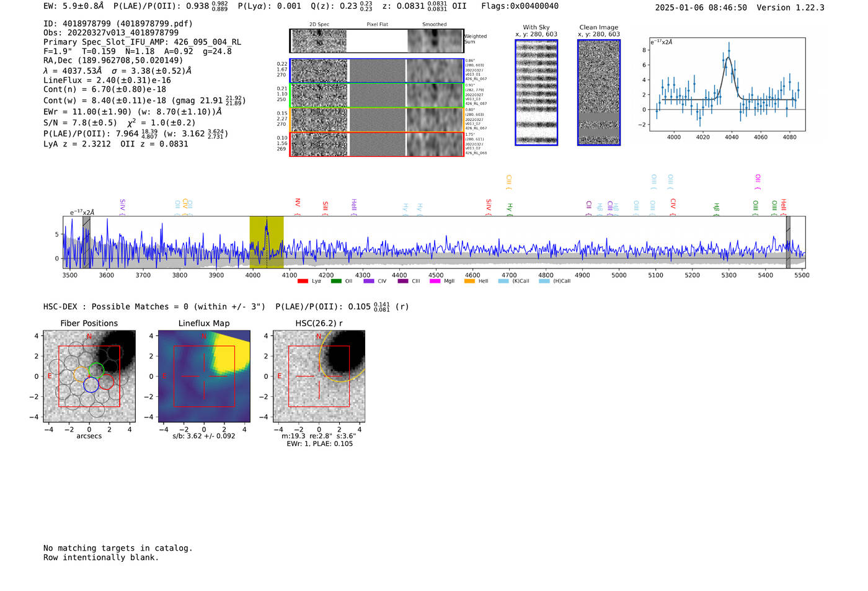This screenshot has height=591, width=868.
Task: Select the orange-bordered 2D spectrum row
Action: coord(377,120)
